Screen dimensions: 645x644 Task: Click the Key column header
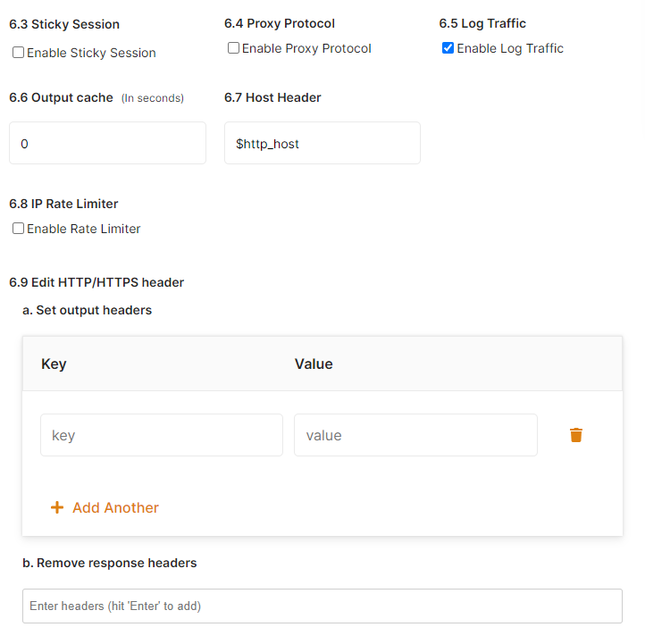pos(54,364)
